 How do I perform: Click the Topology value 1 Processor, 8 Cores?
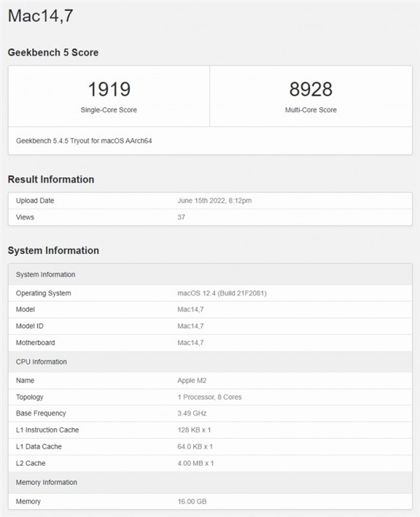pos(209,397)
